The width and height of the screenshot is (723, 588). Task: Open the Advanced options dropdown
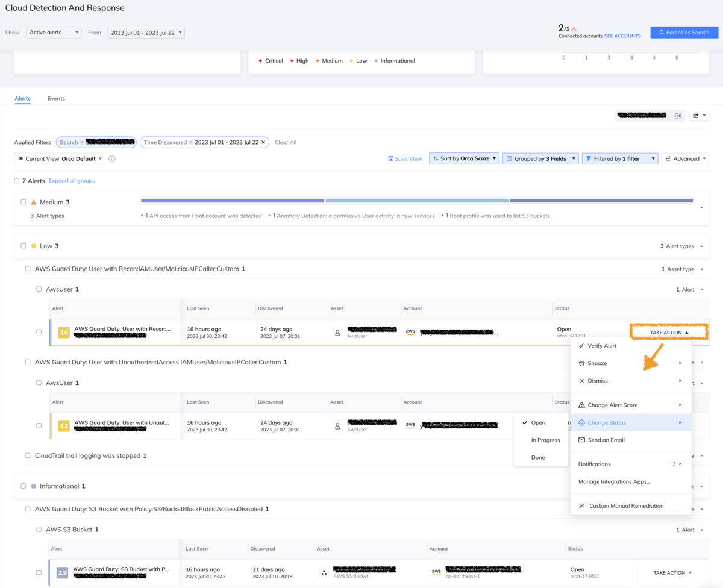(x=685, y=159)
